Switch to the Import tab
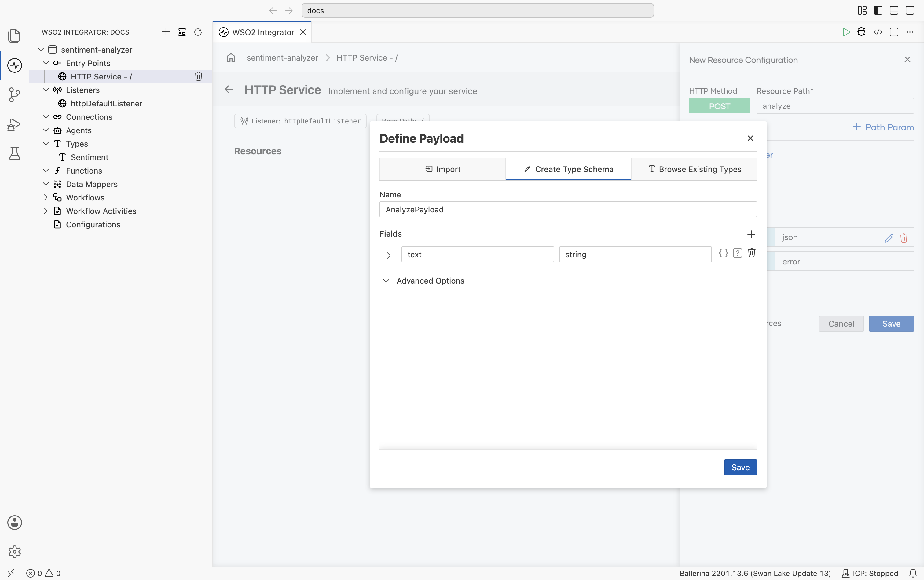The image size is (924, 580). point(443,169)
